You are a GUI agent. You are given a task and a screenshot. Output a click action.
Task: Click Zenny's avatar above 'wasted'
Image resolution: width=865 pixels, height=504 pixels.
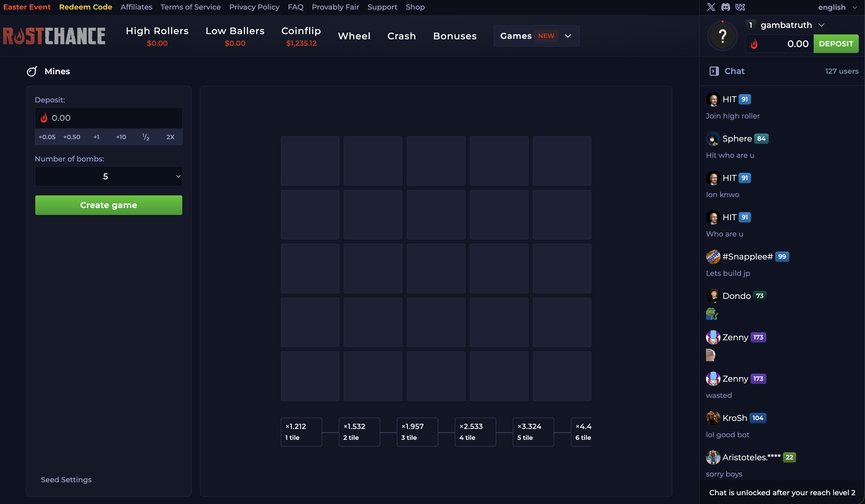pos(713,379)
